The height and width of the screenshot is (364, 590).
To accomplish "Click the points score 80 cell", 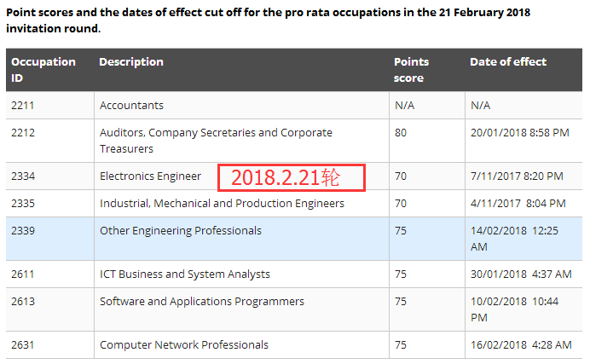I will pyautogui.click(x=401, y=133).
